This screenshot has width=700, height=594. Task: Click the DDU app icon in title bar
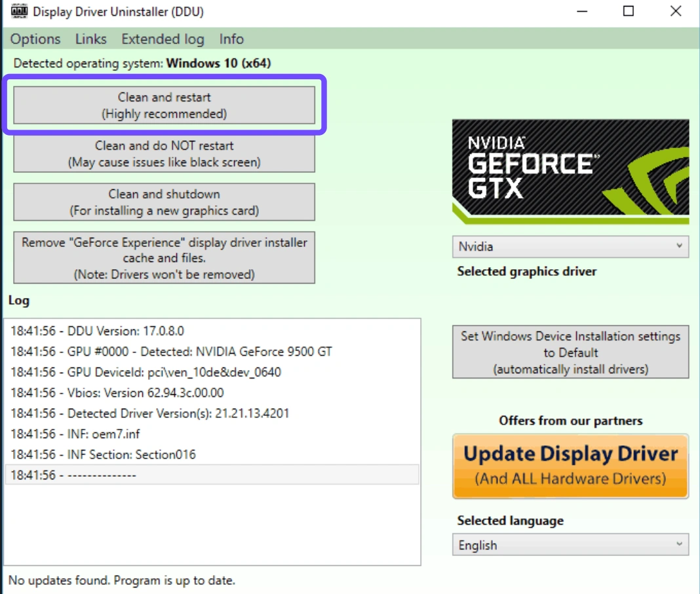click(x=19, y=12)
